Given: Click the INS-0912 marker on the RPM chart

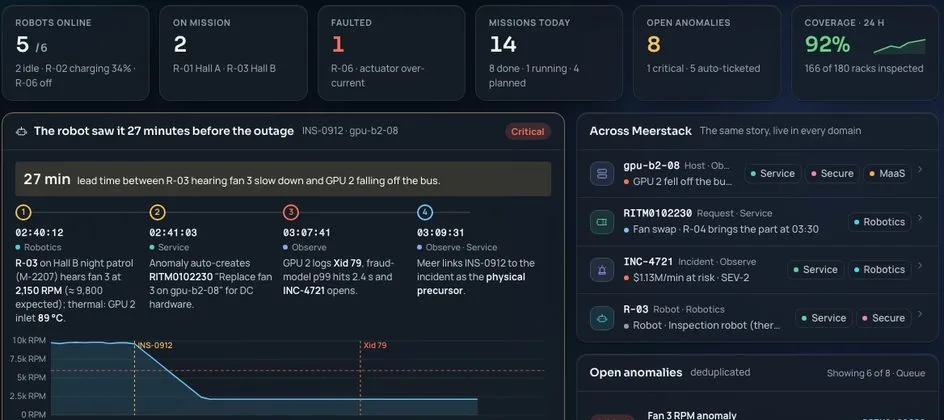Looking at the screenshot, I should (155, 345).
